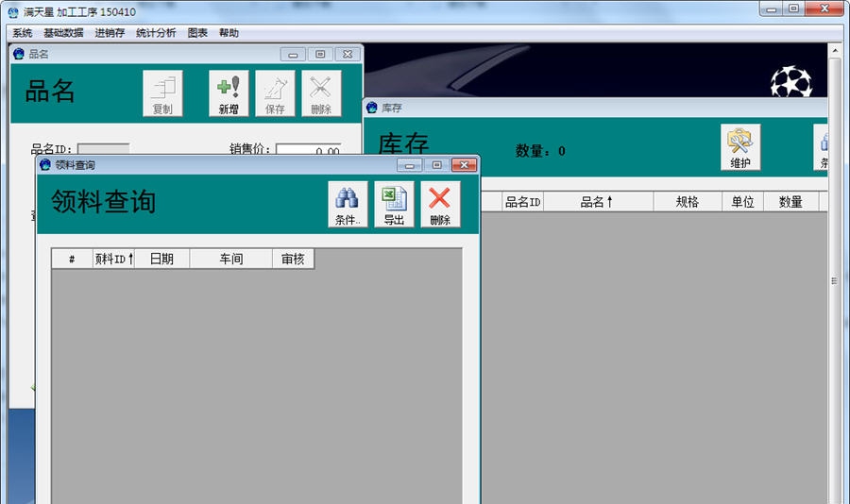Minimize the main 满天星 window

pos(772,8)
